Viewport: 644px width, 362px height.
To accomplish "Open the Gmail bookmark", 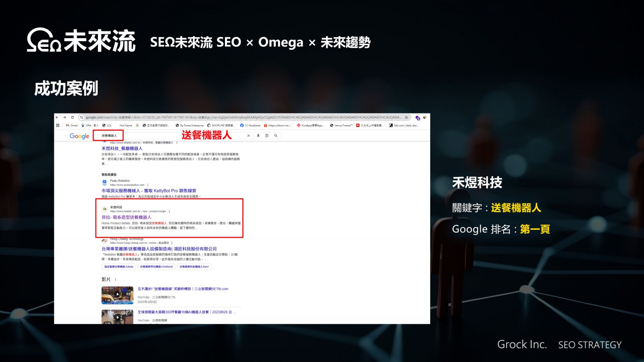I will [x=72, y=125].
